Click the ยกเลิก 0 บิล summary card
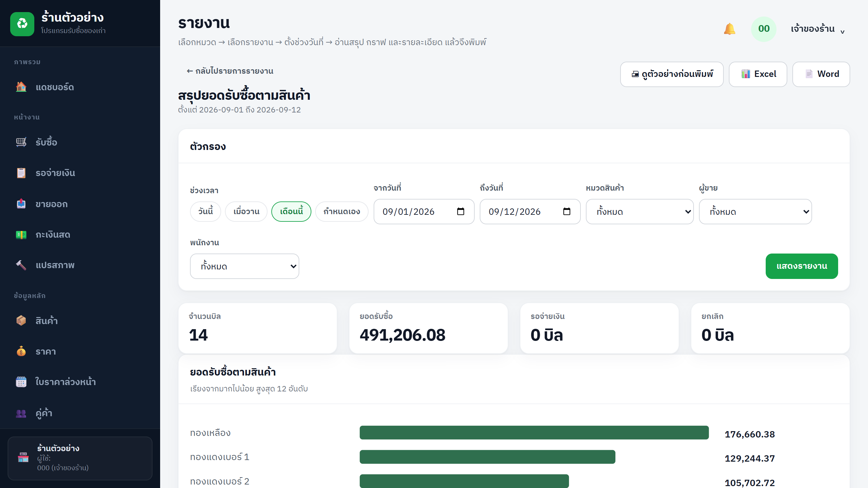This screenshot has height=488, width=868. (770, 328)
